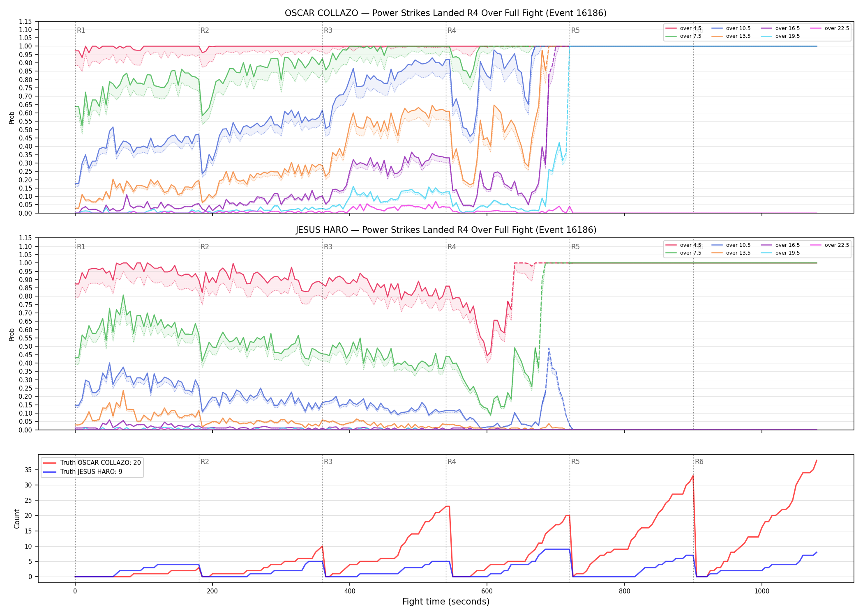Pick 'over 13.5' legend entry in Haro chart

[x=731, y=253]
